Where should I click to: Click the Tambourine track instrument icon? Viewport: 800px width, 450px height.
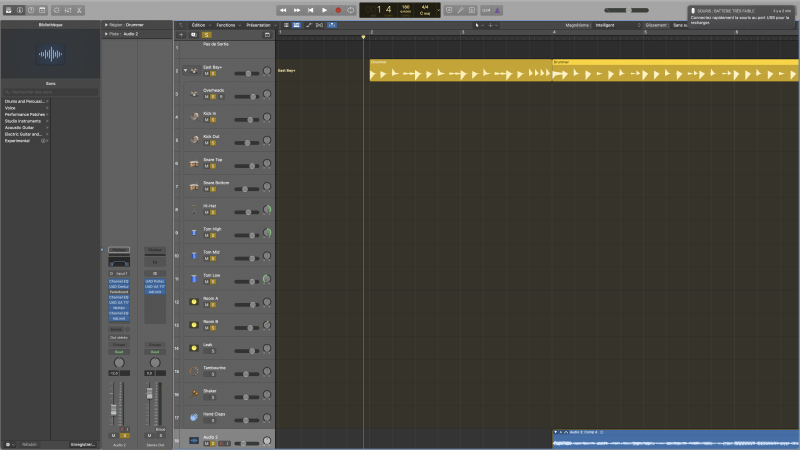coord(193,369)
